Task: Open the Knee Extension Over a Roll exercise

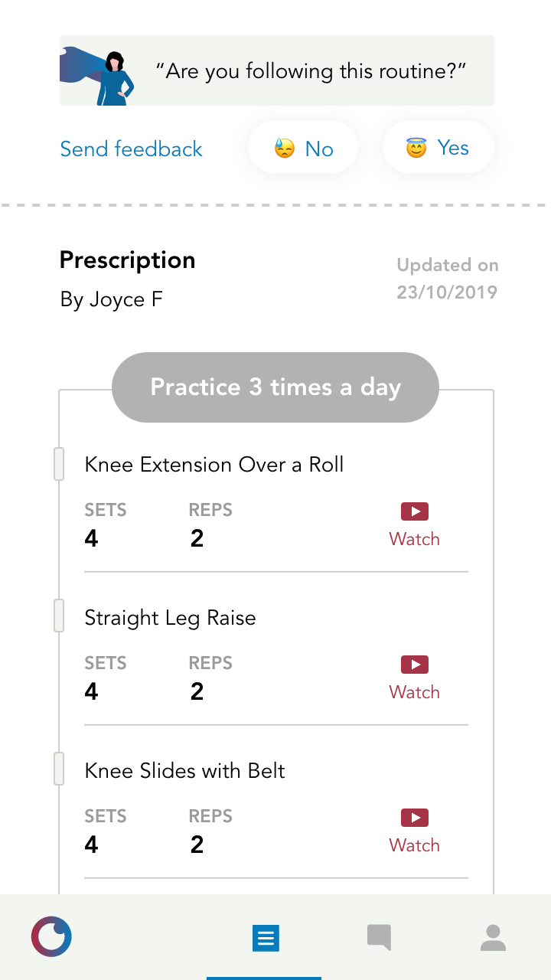Action: tap(214, 465)
